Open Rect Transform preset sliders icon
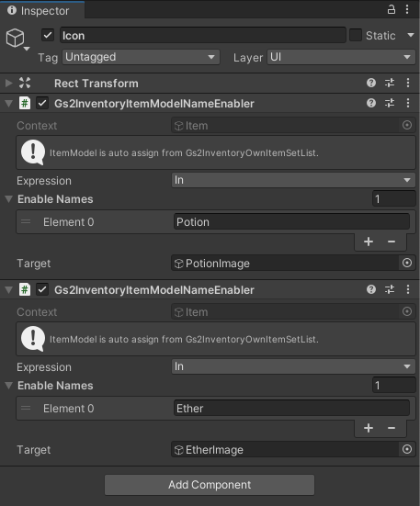The width and height of the screenshot is (420, 506). [x=390, y=83]
